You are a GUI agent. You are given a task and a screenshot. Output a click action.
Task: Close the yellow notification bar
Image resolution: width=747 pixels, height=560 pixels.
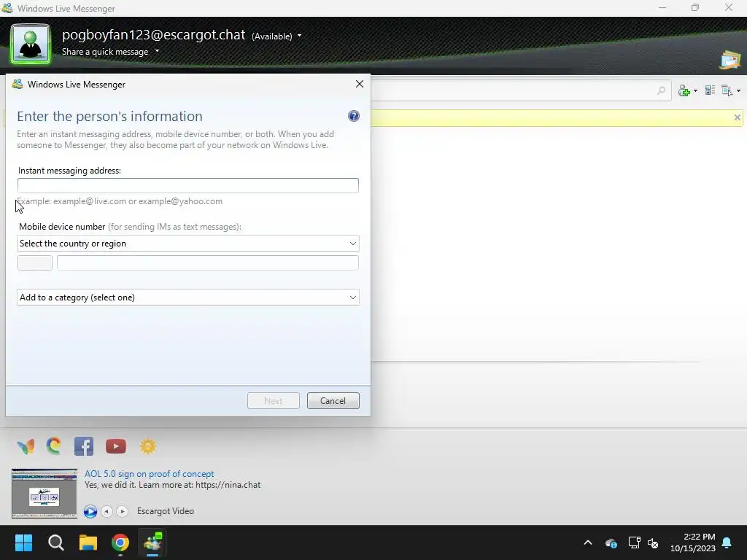737,117
